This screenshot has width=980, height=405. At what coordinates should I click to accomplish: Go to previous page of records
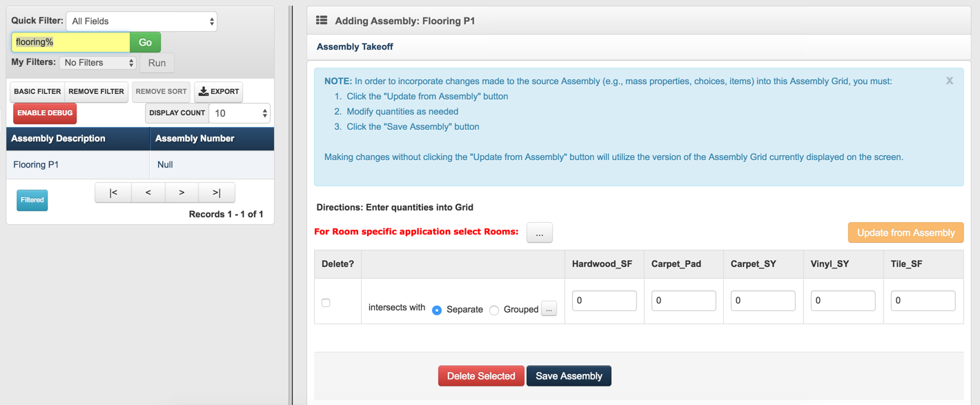coord(148,192)
